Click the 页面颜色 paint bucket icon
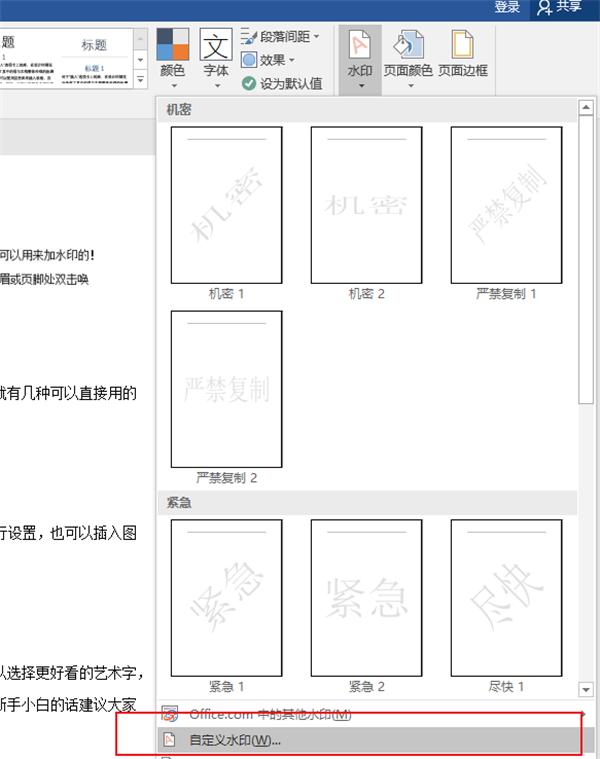Screen dimensions: 600x759 click(x=408, y=45)
